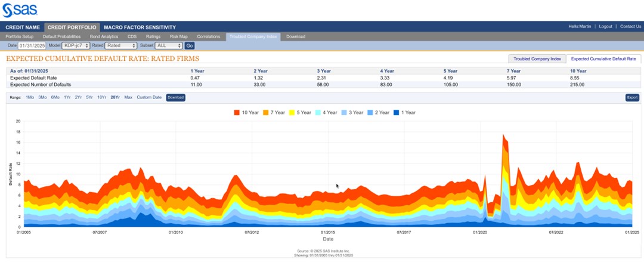Set chart range to 5Yr
Viewport: 644px width, 262px height.
click(89, 97)
